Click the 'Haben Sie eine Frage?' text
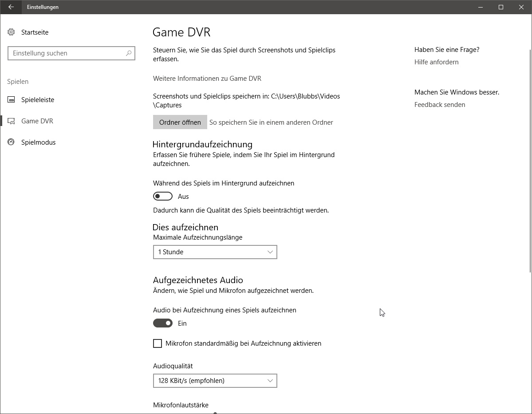This screenshot has width=532, height=414. coord(447,50)
